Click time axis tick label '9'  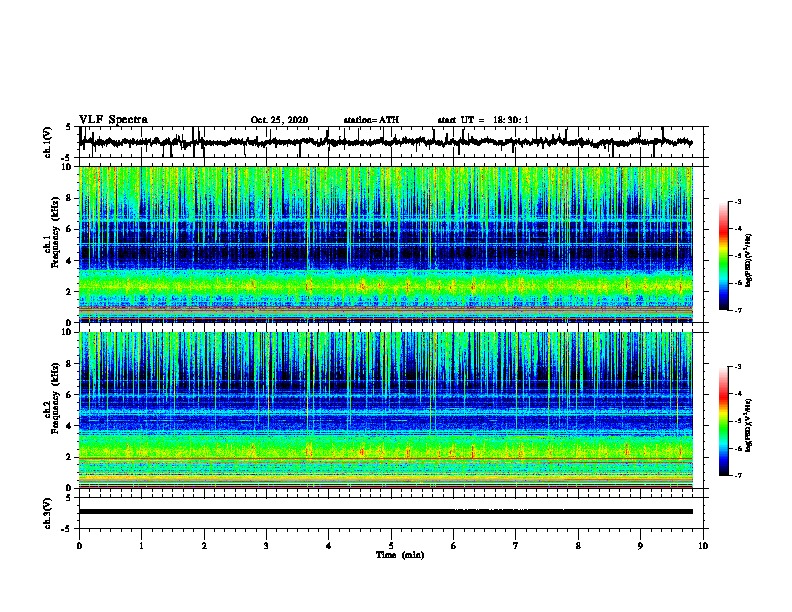tap(640, 546)
